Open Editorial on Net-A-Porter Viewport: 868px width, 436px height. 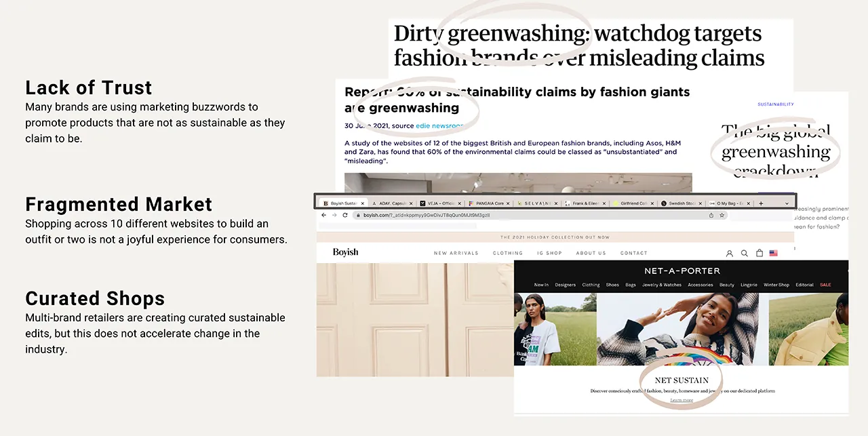pos(805,285)
